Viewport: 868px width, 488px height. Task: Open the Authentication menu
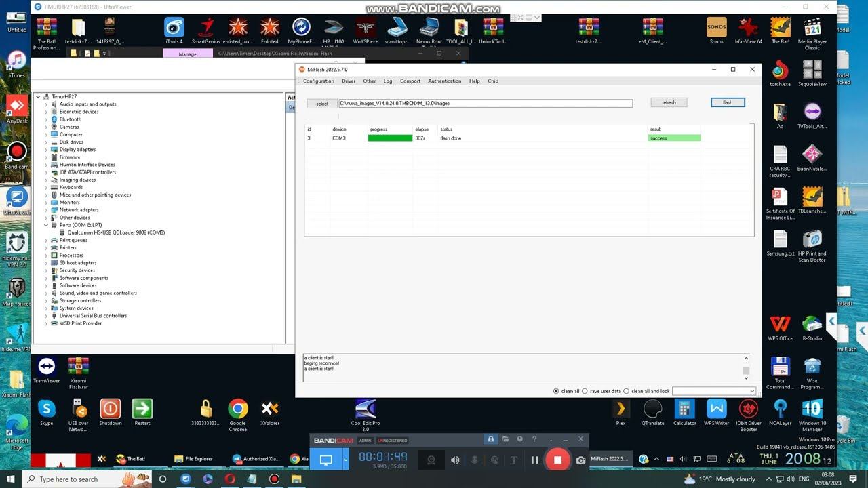[x=444, y=81]
